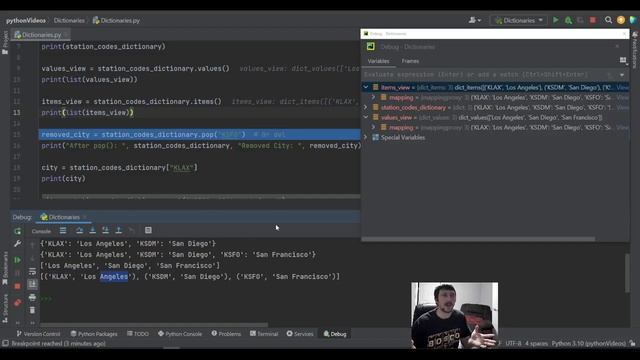Click the Step Into My Code icon

coord(106,231)
